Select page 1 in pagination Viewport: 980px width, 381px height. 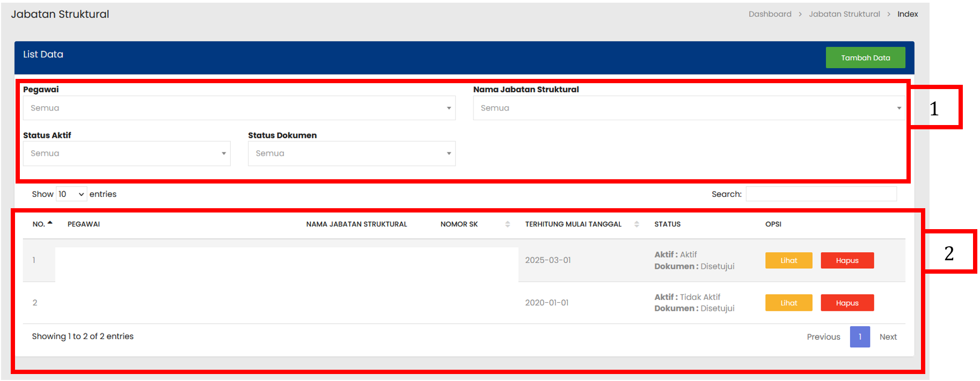tap(859, 337)
